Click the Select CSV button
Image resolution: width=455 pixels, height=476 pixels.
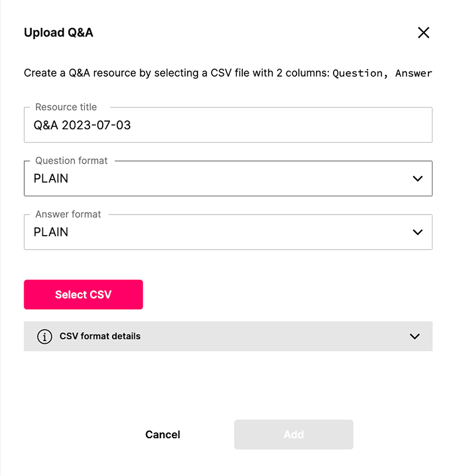click(x=83, y=294)
